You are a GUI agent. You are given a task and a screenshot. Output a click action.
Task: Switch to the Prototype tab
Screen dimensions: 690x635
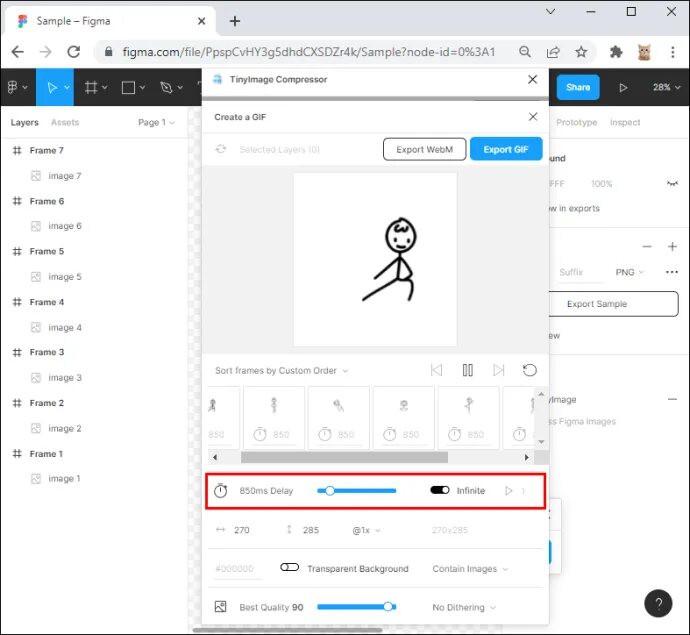tap(576, 122)
